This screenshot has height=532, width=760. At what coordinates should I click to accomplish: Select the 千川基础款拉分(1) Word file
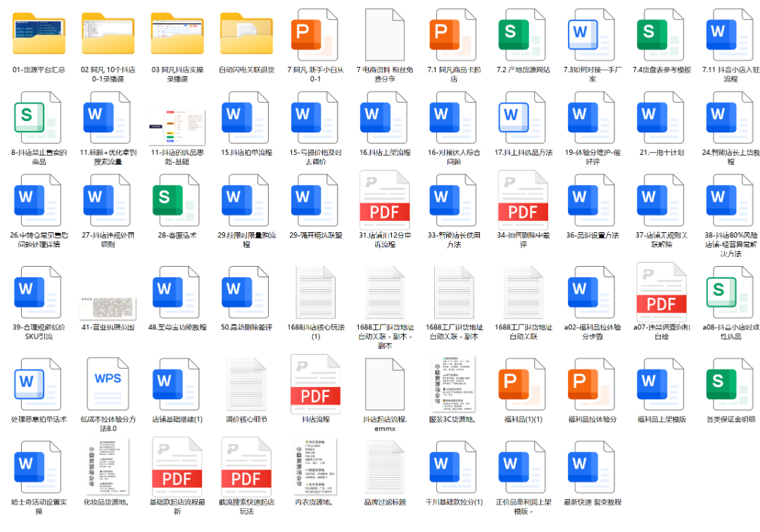coord(453,467)
